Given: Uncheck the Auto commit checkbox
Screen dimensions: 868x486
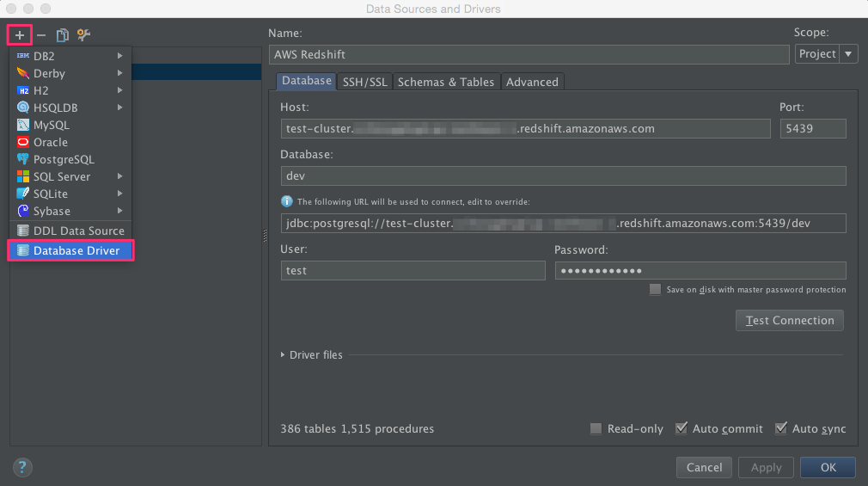Looking at the screenshot, I should 681,428.
